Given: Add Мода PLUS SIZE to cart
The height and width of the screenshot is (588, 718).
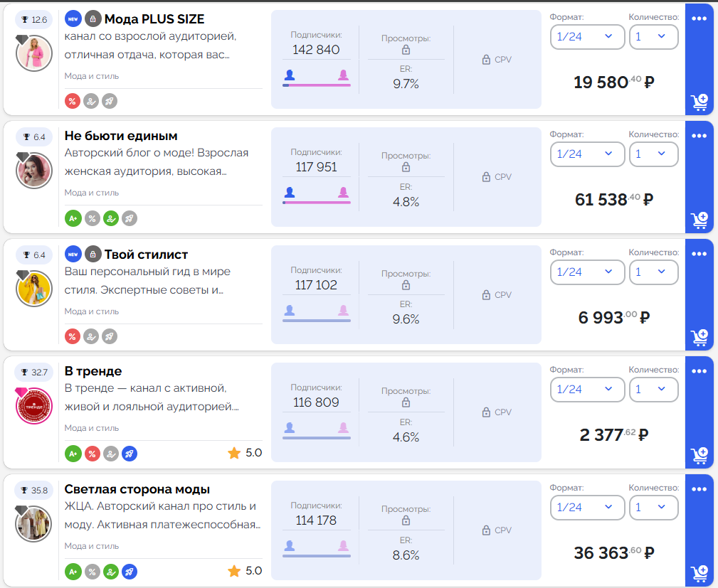Looking at the screenshot, I should point(699,102).
